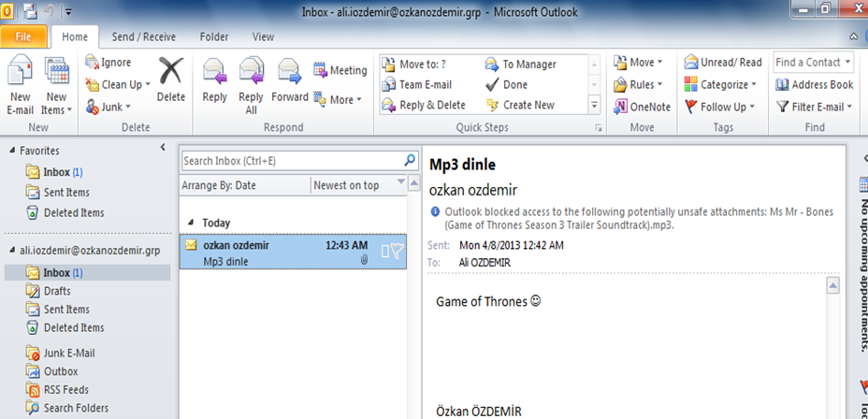This screenshot has width=868, height=419.
Task: Flag the ozkan ozdemir message
Action: (x=398, y=252)
